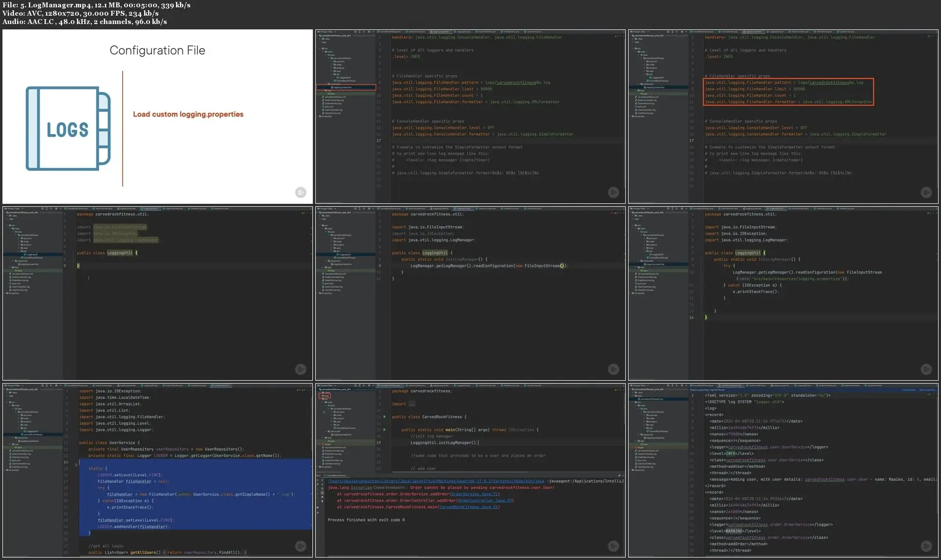Image resolution: width=941 pixels, height=560 pixels.
Task: Expand the folded "import ..." region in CarvedRockFitness
Action: 412,404
